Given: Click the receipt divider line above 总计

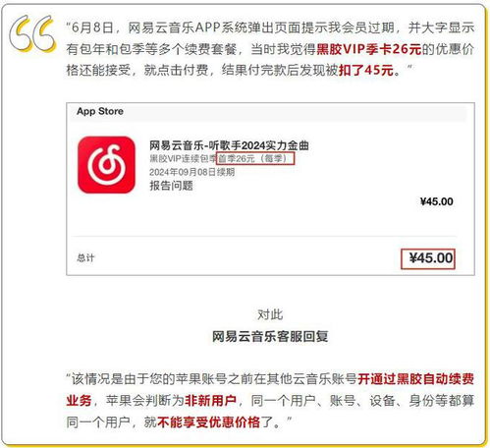Looking at the screenshot, I should pos(264,236).
